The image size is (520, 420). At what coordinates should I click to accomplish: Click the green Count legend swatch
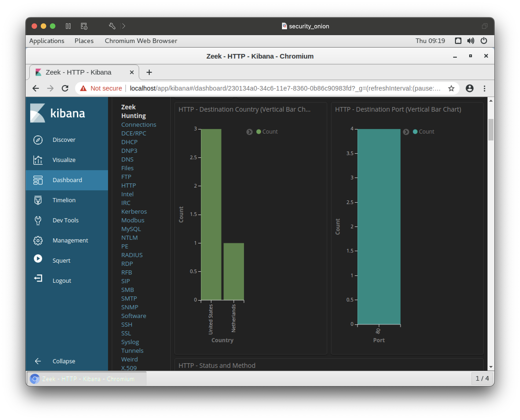tap(258, 131)
